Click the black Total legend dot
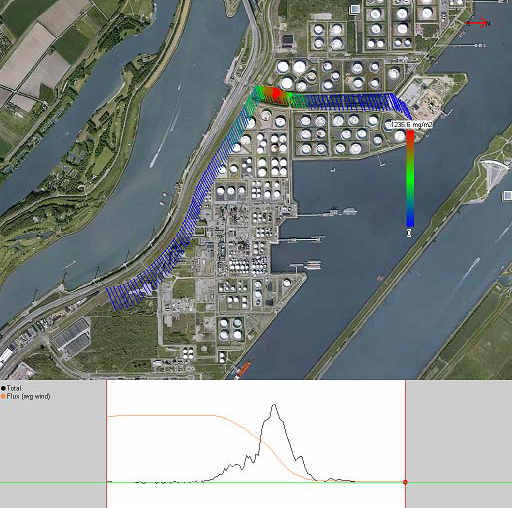 3,388
